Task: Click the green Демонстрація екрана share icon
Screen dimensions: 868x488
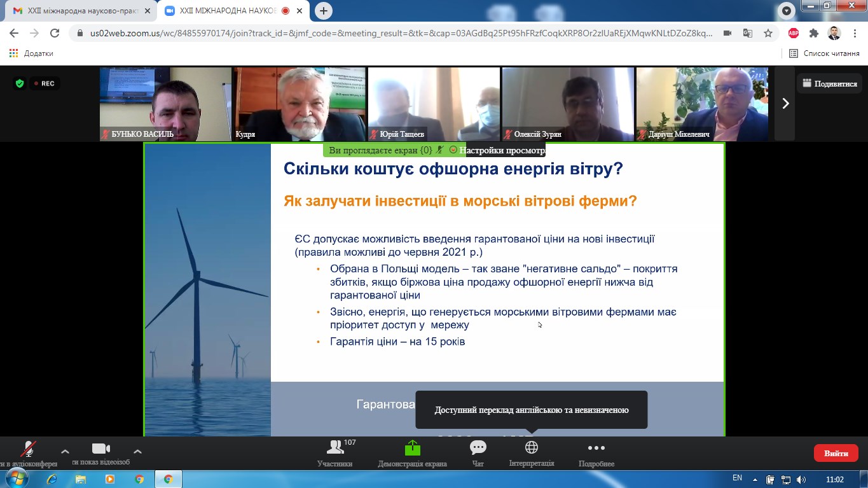Action: click(412, 448)
